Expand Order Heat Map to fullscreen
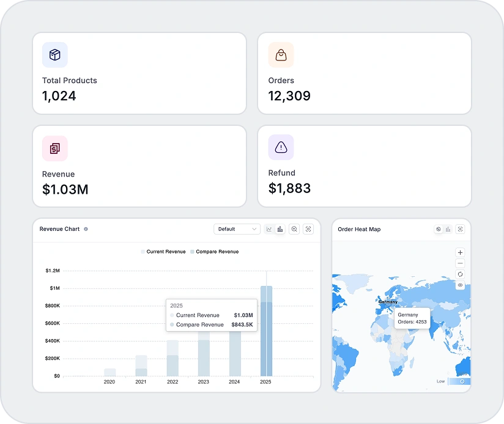Screen dimensions: 504x424 tap(461, 229)
